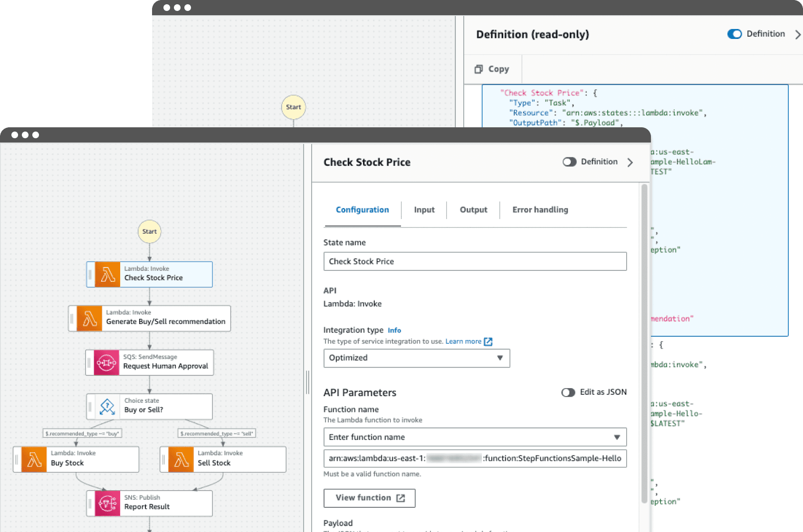Click the vertical scrollbar in configuration panel

(x=644, y=342)
